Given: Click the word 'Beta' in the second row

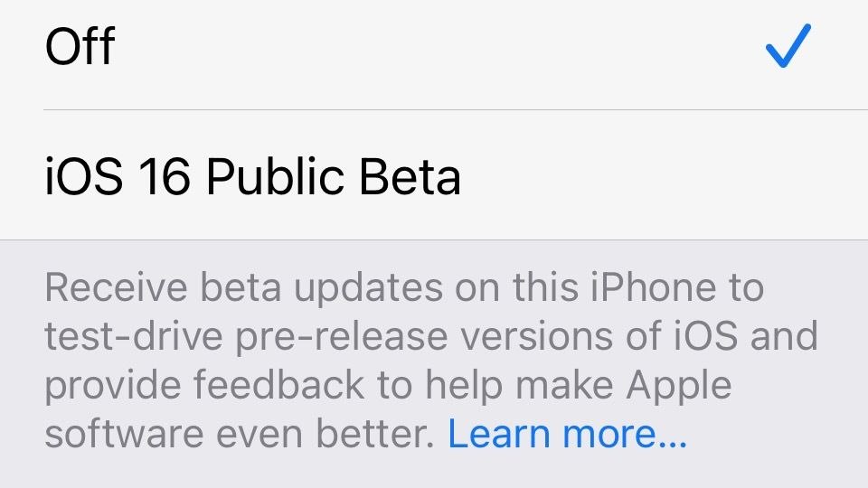Looking at the screenshot, I should (410, 176).
